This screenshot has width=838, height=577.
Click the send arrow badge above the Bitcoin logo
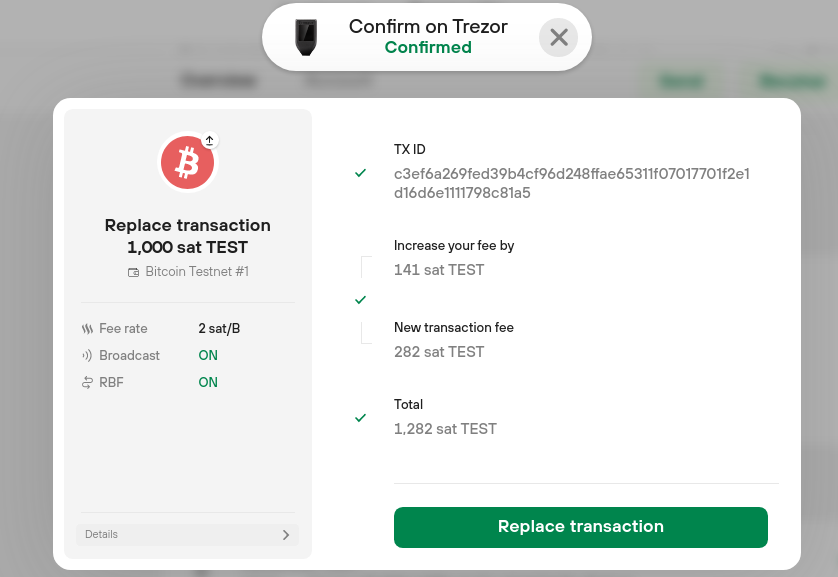click(x=209, y=139)
